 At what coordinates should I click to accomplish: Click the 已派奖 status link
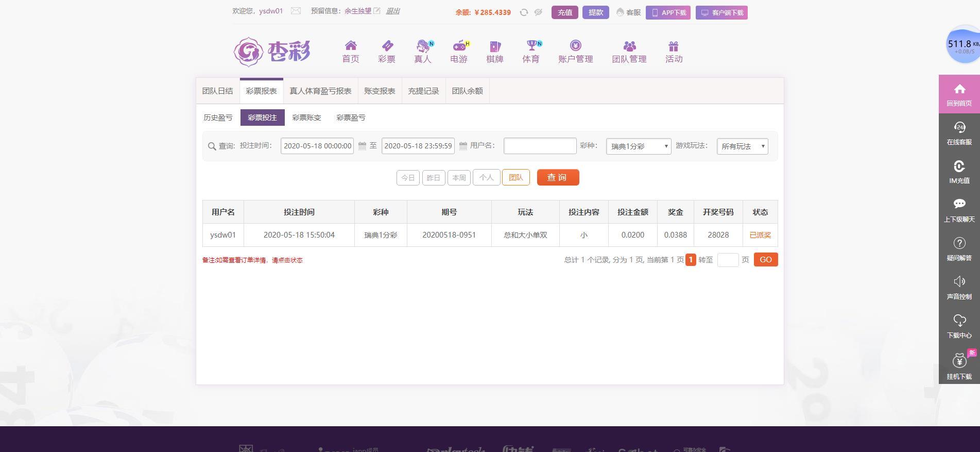point(760,235)
